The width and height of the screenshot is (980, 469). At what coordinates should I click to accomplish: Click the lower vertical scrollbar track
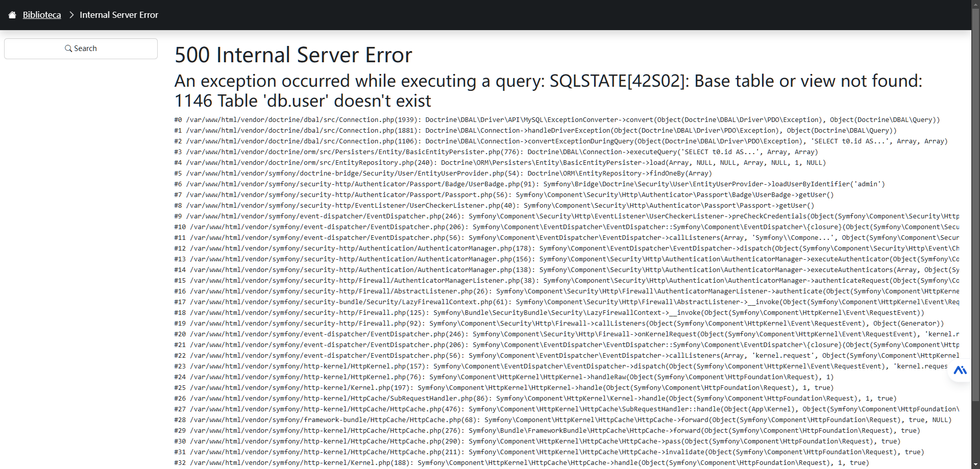coord(975,434)
